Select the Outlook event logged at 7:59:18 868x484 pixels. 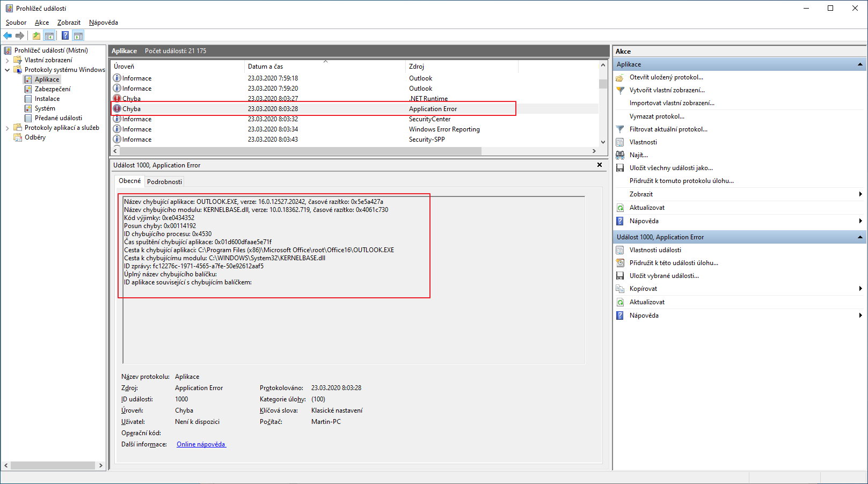point(354,78)
